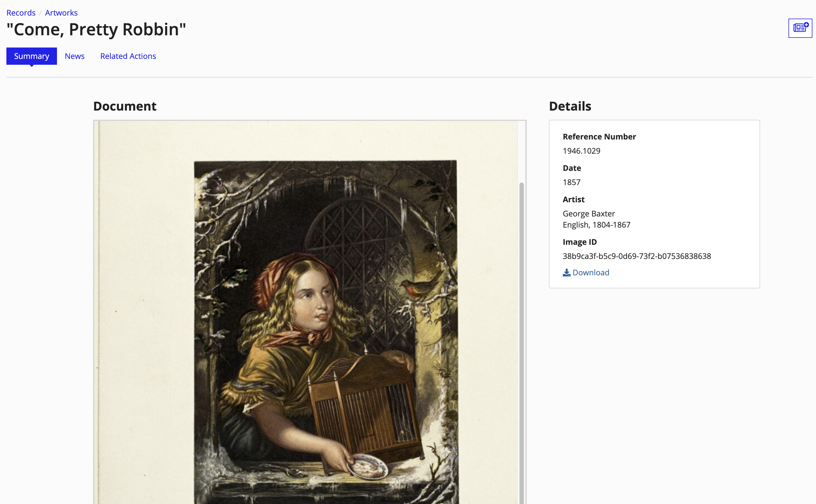Screen dimensions: 816x504
Task: Click the "Come, Pretty Robbin" title
Action: click(x=96, y=29)
